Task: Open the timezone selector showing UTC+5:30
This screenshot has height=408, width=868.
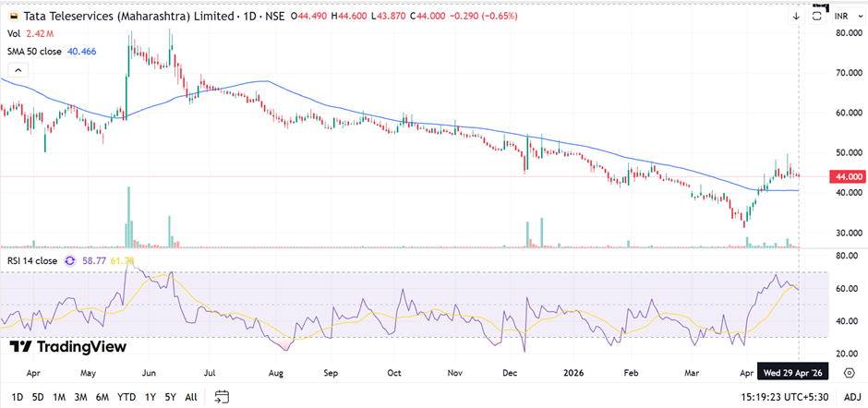Action: (788, 397)
